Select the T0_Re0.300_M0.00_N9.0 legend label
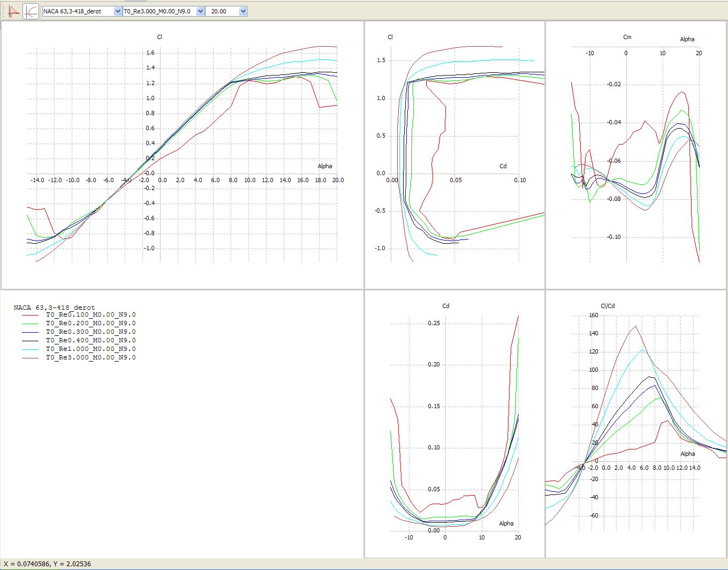Viewport: 728px width, 570px height. pyautogui.click(x=90, y=332)
